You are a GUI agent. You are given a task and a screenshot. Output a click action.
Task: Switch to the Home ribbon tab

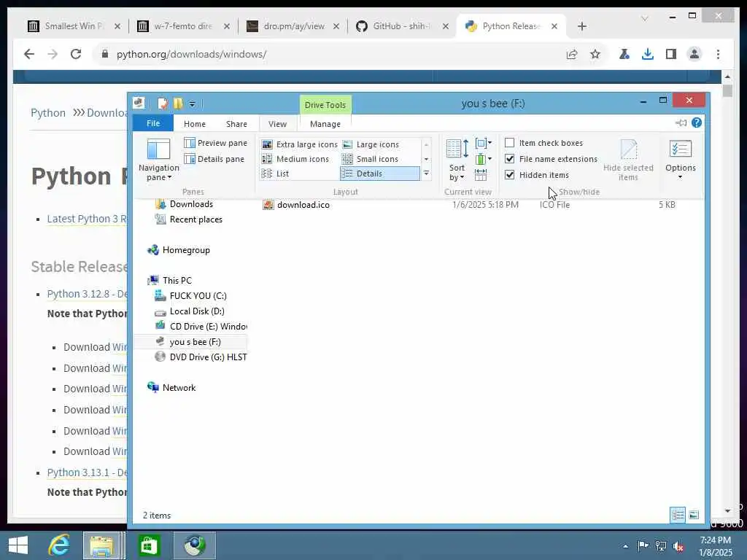(195, 124)
